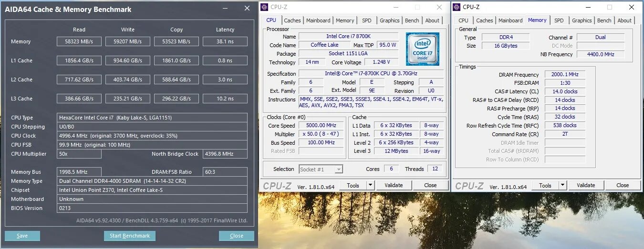
Task: Click Save button in AIDA64 window
Action: [x=22, y=236]
